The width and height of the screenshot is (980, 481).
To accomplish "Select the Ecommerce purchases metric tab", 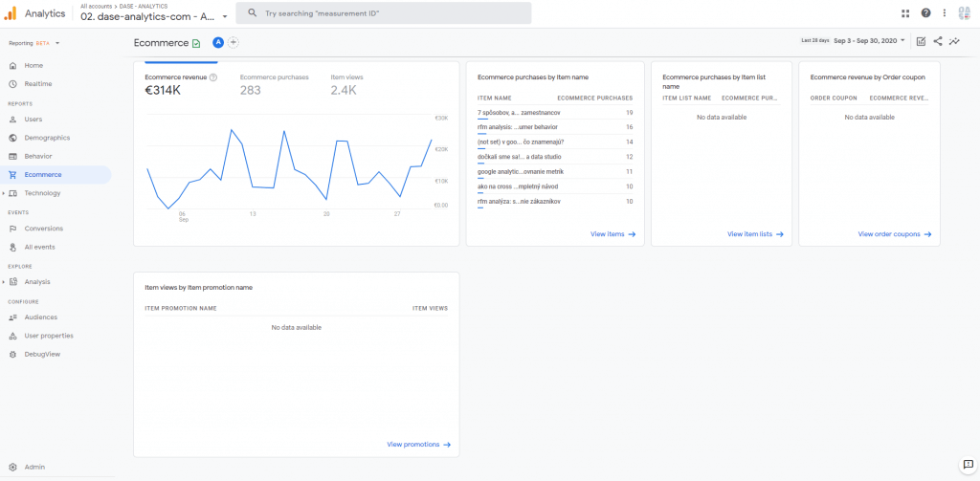I will point(275,84).
